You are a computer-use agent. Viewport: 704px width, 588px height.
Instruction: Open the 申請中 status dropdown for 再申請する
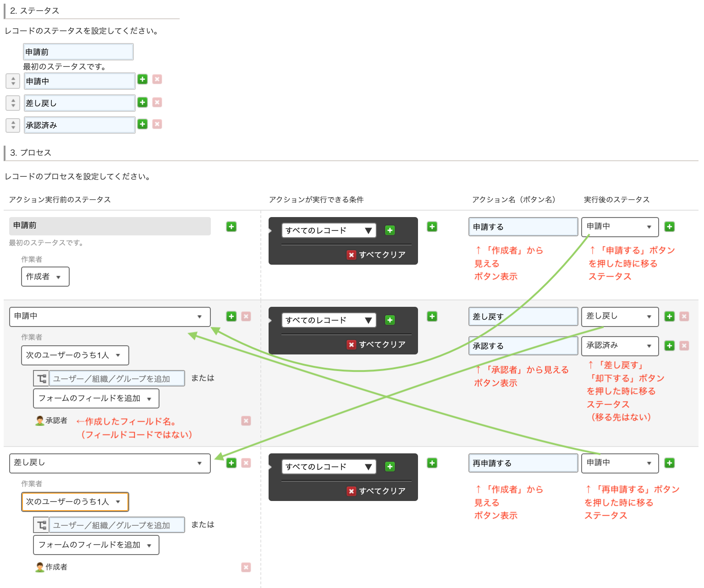pos(620,463)
